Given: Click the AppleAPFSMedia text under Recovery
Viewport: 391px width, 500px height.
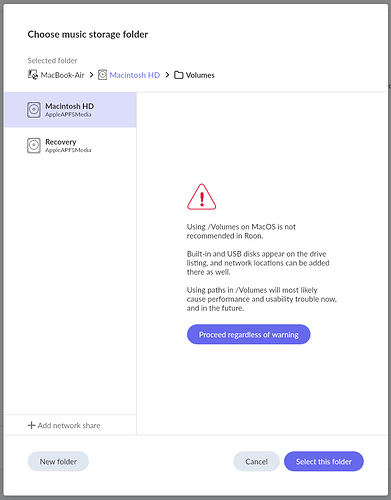Looking at the screenshot, I should click(x=68, y=150).
